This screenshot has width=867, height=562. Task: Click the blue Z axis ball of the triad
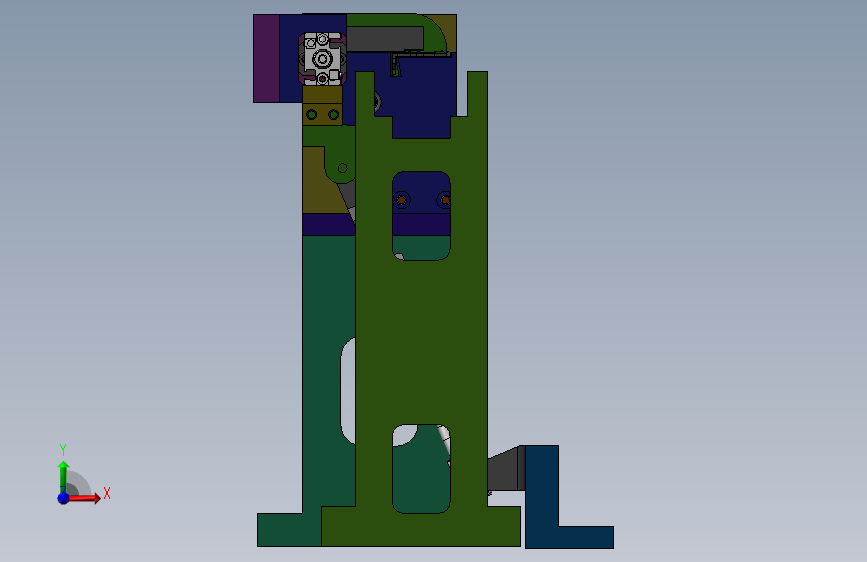tap(63, 498)
